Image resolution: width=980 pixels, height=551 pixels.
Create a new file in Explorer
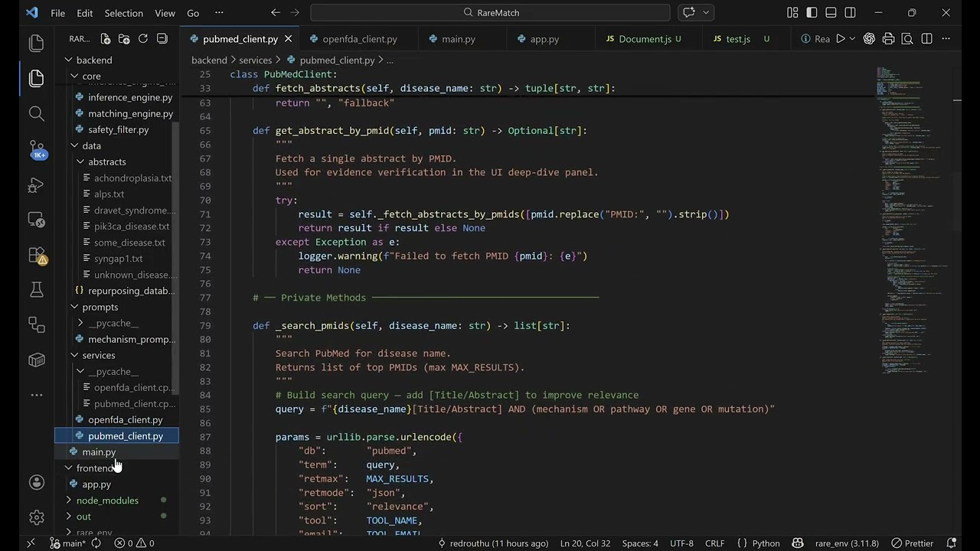click(106, 39)
